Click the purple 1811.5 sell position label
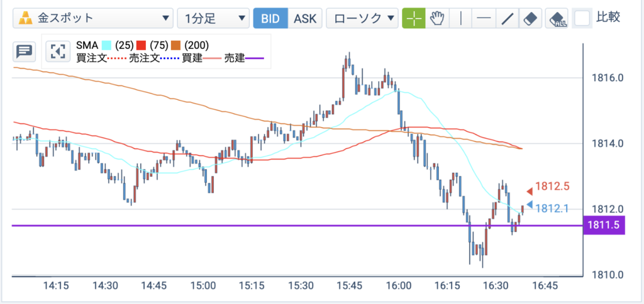 coord(604,225)
